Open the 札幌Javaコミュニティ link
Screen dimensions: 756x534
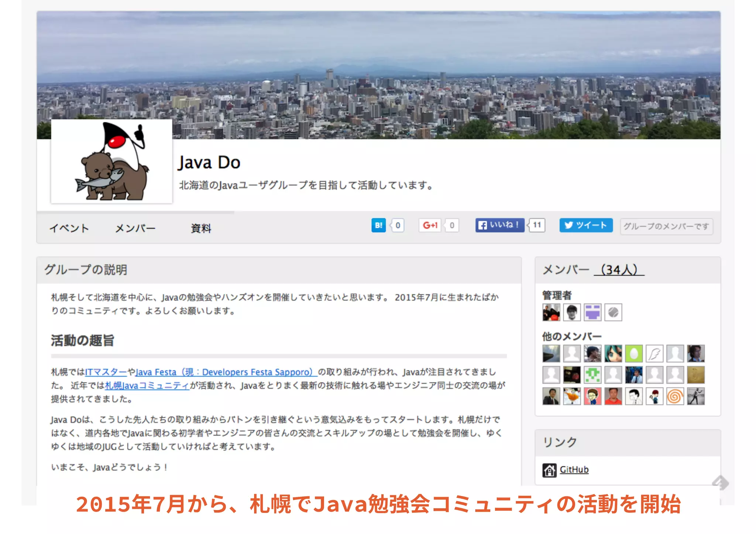pyautogui.click(x=147, y=386)
